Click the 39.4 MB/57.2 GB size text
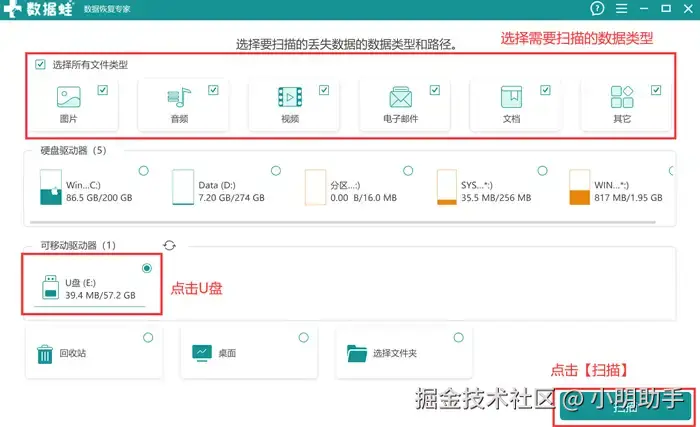This screenshot has height=427, width=700. tap(100, 295)
